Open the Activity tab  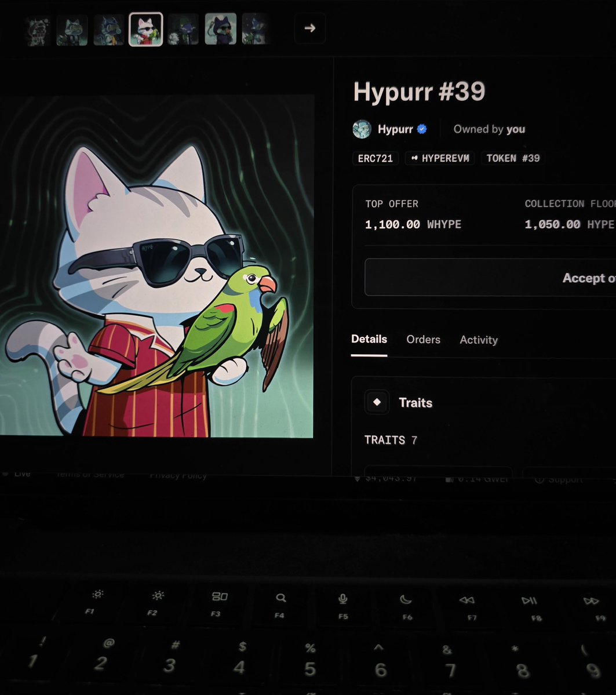coord(479,340)
